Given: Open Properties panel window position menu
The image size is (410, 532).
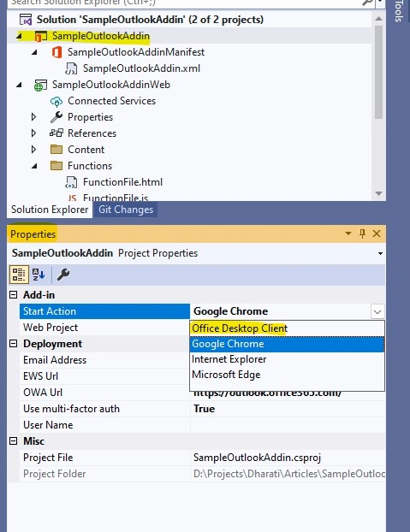Looking at the screenshot, I should 348,233.
